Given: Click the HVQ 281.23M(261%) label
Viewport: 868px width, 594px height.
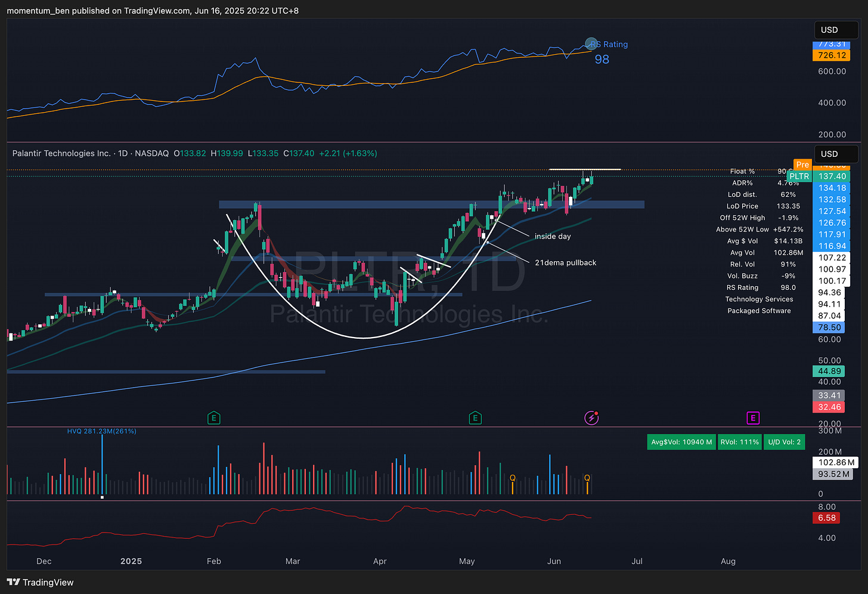Looking at the screenshot, I should coord(101,431).
